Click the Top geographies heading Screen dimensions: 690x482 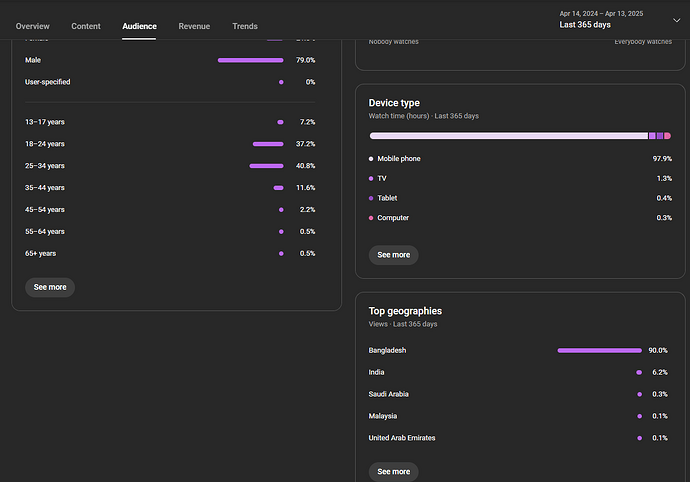(405, 311)
